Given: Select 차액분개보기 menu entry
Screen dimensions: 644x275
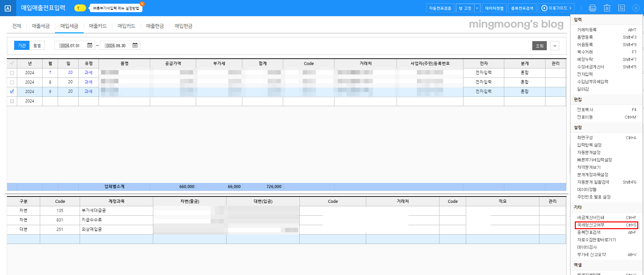Looking at the screenshot, I should 589,167.
